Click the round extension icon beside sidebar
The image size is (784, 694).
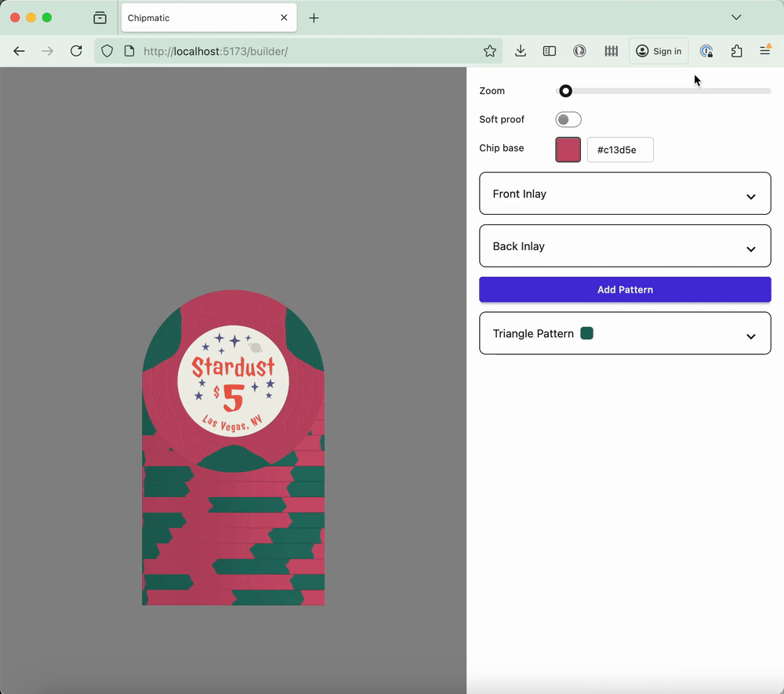(x=579, y=51)
